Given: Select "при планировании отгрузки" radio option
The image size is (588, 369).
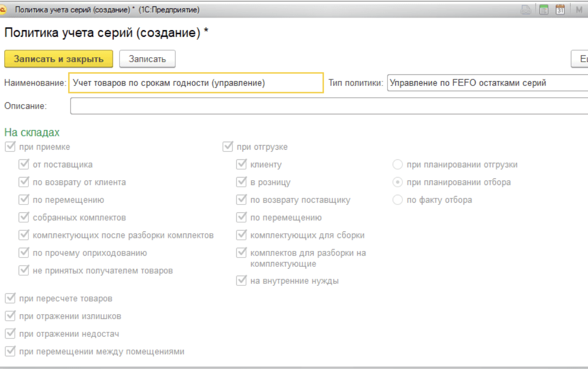Looking at the screenshot, I should point(398,165).
